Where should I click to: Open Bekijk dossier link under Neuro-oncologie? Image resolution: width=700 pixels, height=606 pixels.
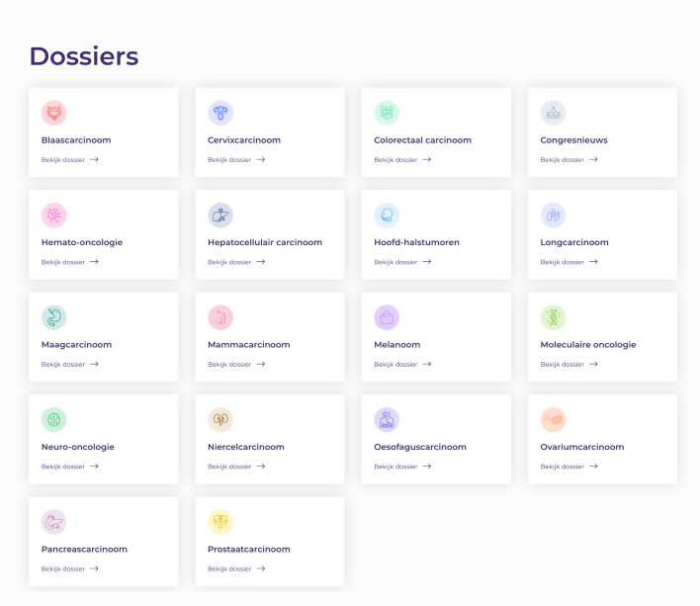coord(70,467)
